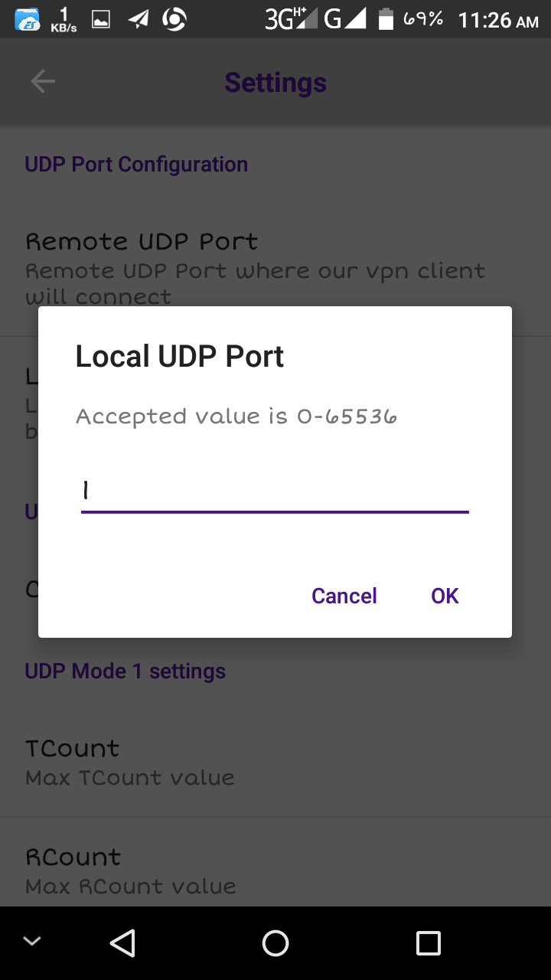Confirm the Local UDP Port with OK
The image size is (551, 980).
445,596
